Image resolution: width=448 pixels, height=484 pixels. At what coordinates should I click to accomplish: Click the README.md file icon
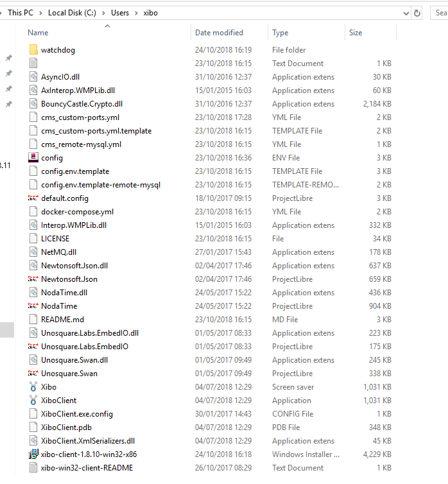click(x=33, y=319)
